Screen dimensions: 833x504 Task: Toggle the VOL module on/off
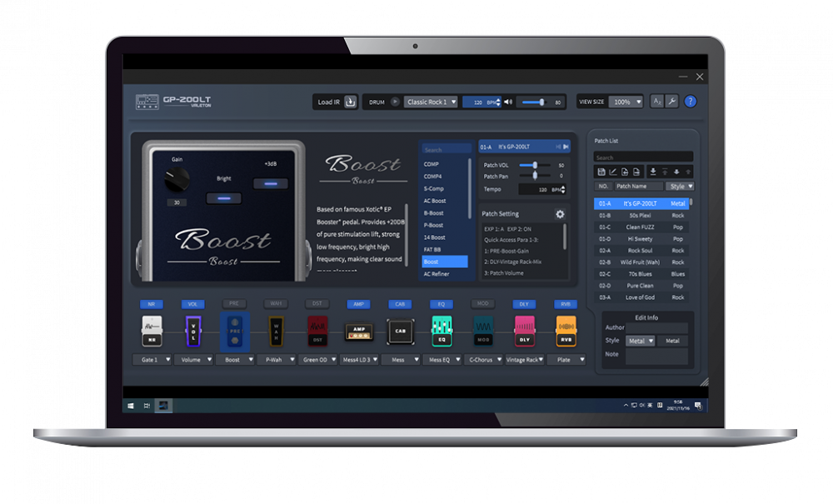click(x=193, y=304)
